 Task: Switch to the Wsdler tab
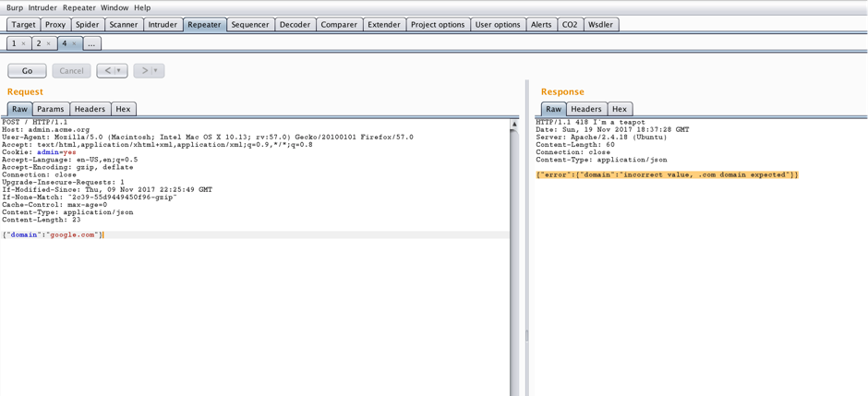[x=600, y=24]
